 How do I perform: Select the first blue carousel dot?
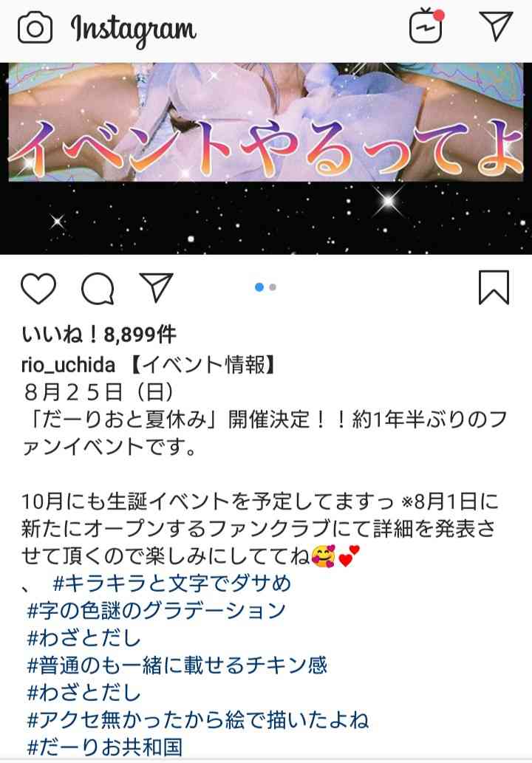coord(259,287)
